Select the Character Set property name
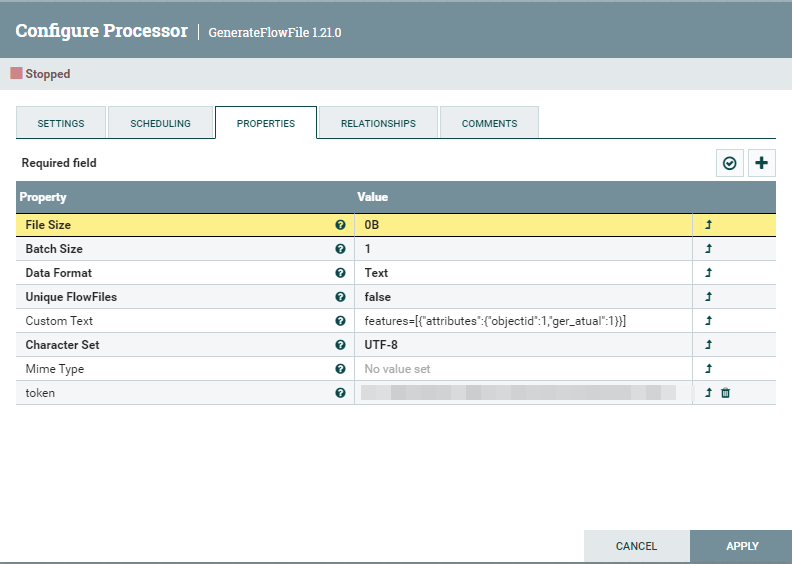Screen dimensions: 792x564 62,345
